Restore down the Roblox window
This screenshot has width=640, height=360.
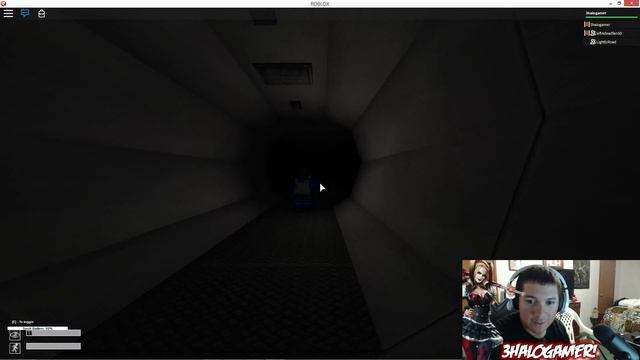click(619, 3)
